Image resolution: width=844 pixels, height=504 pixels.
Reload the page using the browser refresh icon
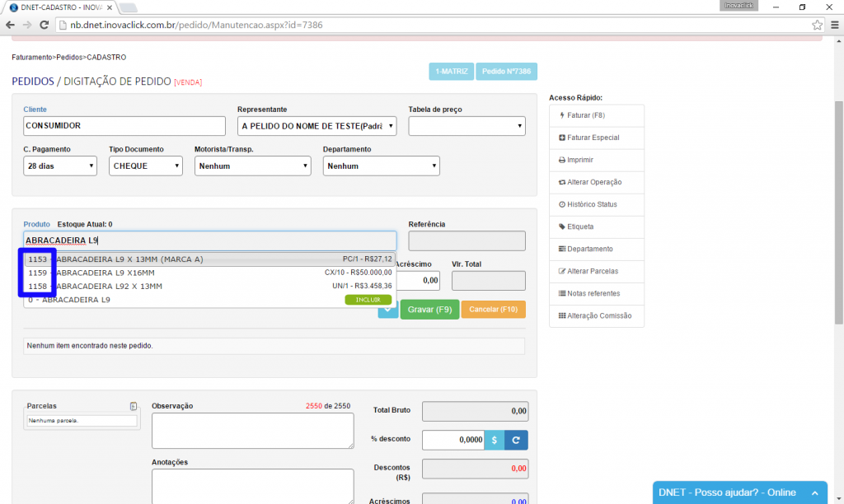pos(45,25)
